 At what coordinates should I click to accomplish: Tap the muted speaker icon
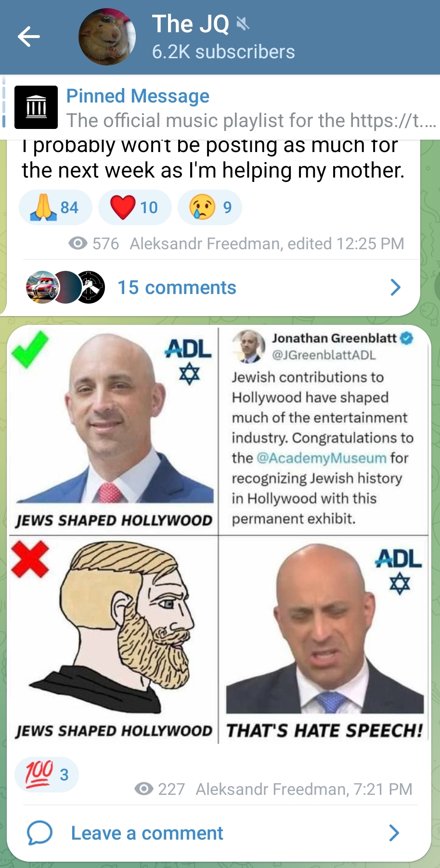point(243,23)
